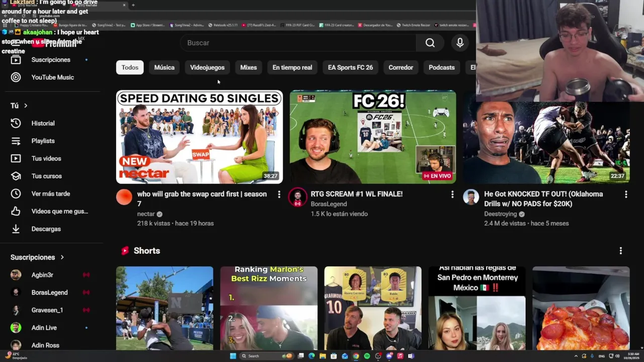Click nectar channel name under video

pos(146,214)
